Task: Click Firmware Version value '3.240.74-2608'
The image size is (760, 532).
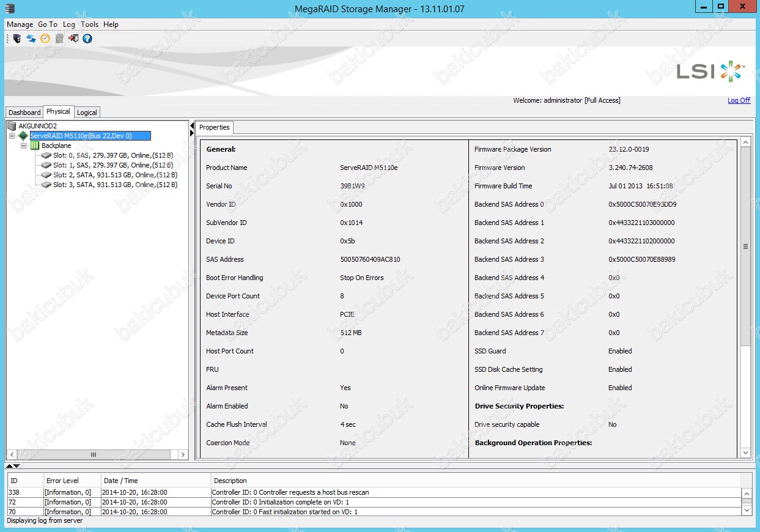Action: (630, 168)
